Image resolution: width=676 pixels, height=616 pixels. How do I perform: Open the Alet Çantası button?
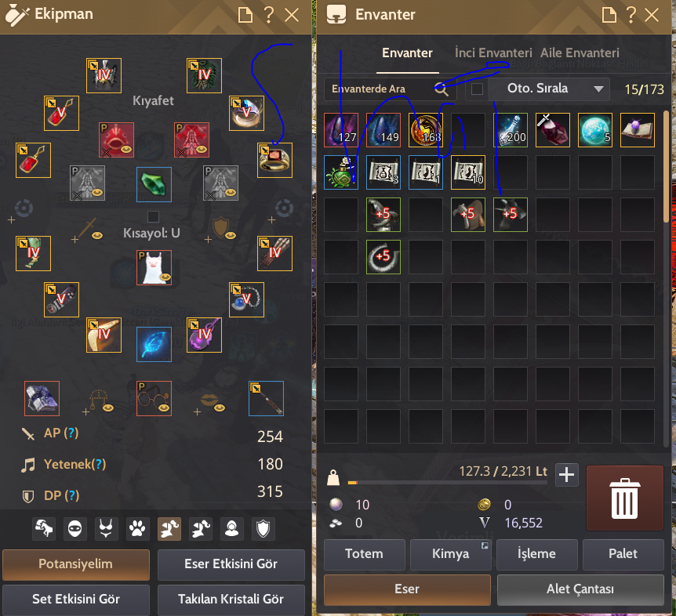[580, 589]
